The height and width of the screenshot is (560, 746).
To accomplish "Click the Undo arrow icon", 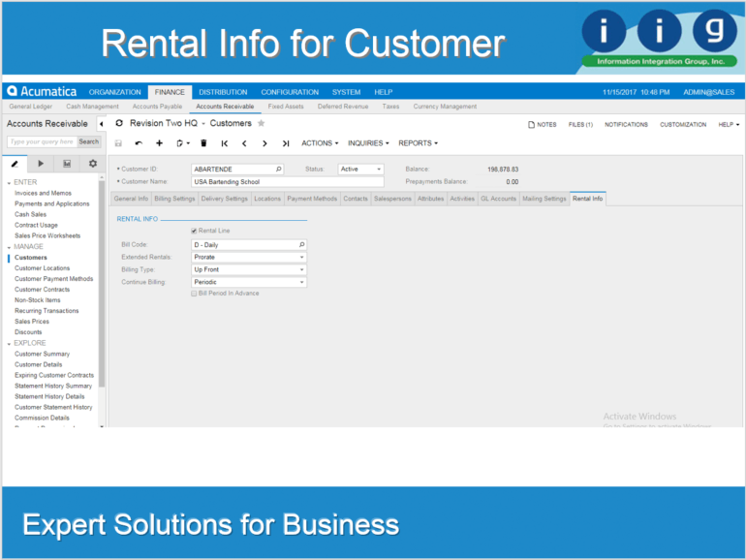I will coord(139,143).
